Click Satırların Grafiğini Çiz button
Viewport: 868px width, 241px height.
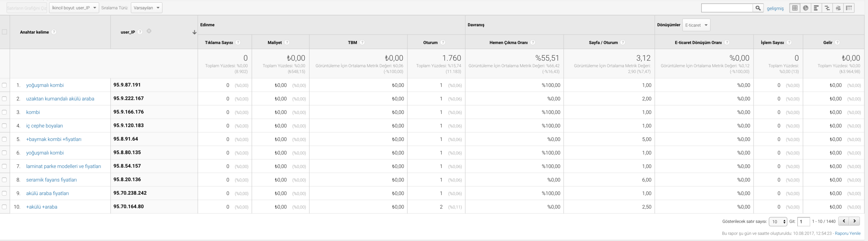tap(27, 8)
